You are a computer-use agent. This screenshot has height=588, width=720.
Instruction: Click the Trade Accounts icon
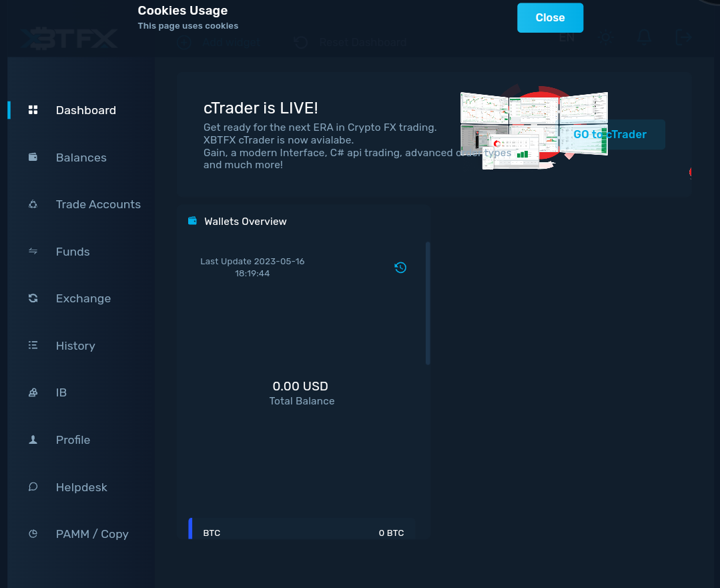pos(33,204)
